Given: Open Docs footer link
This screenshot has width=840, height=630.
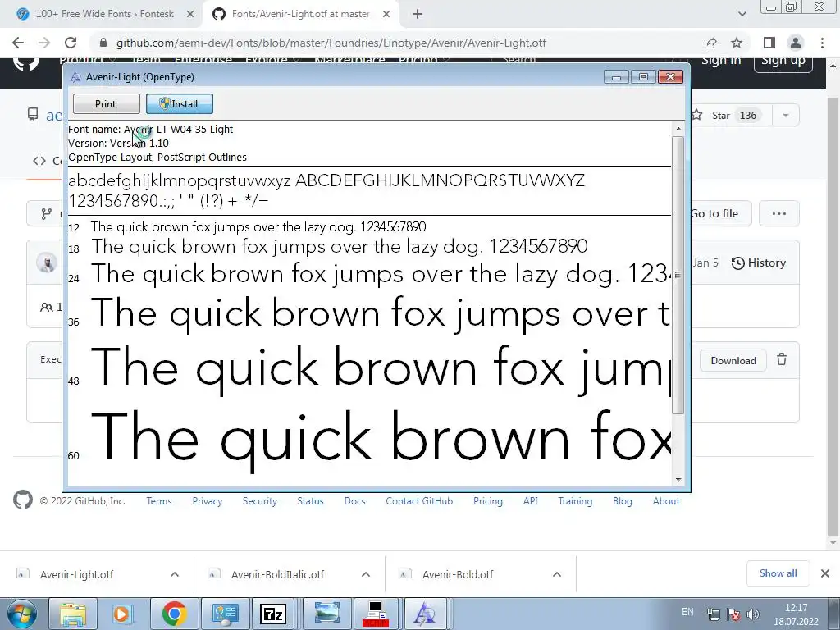Looking at the screenshot, I should tap(354, 501).
